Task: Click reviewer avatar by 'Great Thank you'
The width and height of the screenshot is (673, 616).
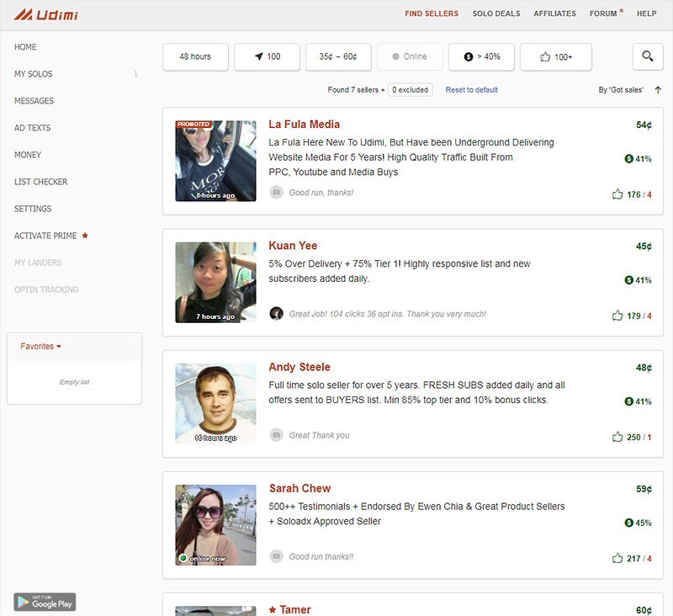Action: (277, 435)
